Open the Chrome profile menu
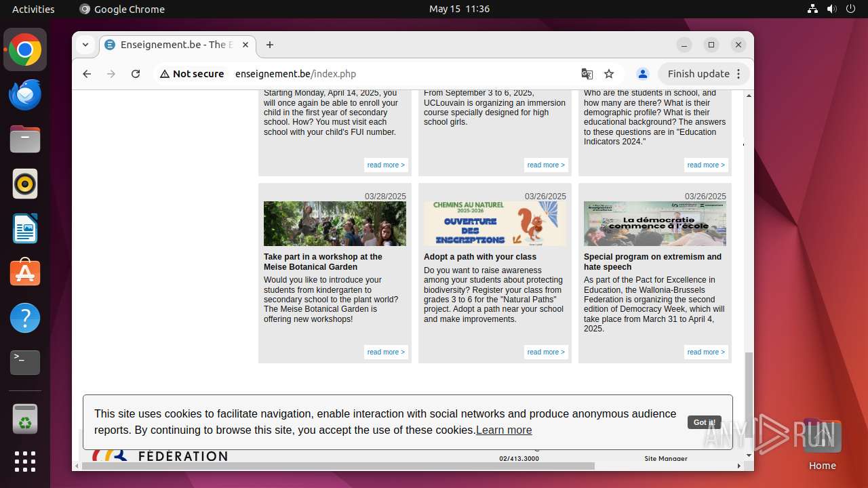The height and width of the screenshot is (488, 868). point(643,74)
